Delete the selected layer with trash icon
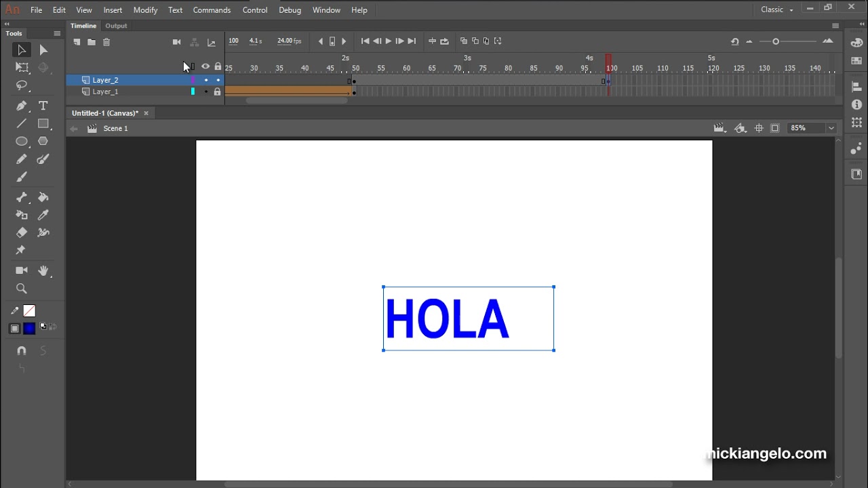This screenshot has width=868, height=488. 106,42
